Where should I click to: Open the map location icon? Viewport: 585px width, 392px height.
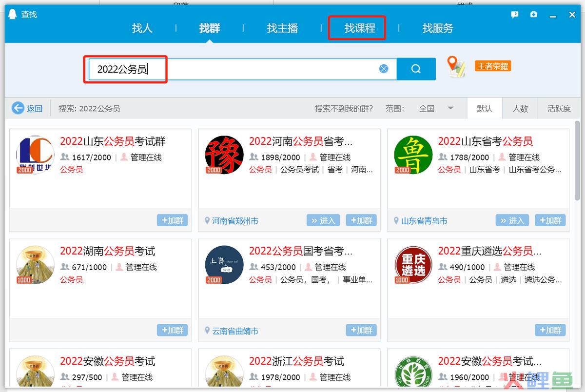[456, 67]
